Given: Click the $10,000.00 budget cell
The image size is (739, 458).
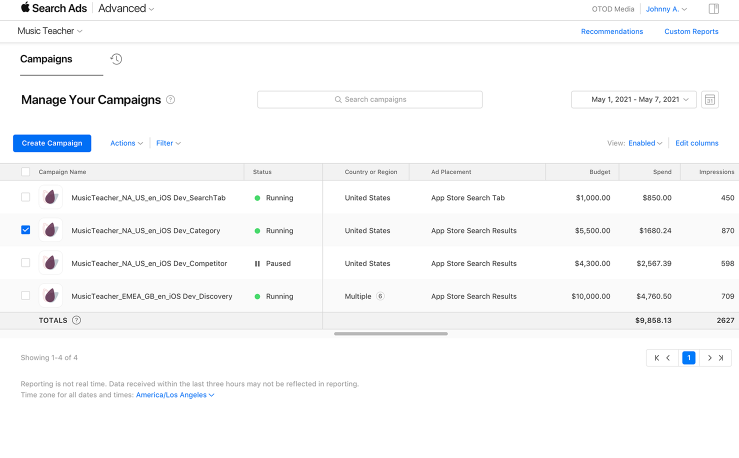Looking at the screenshot, I should 591,296.
